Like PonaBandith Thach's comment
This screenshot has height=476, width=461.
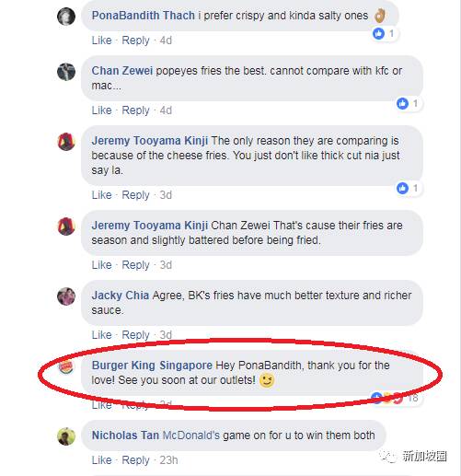point(101,41)
